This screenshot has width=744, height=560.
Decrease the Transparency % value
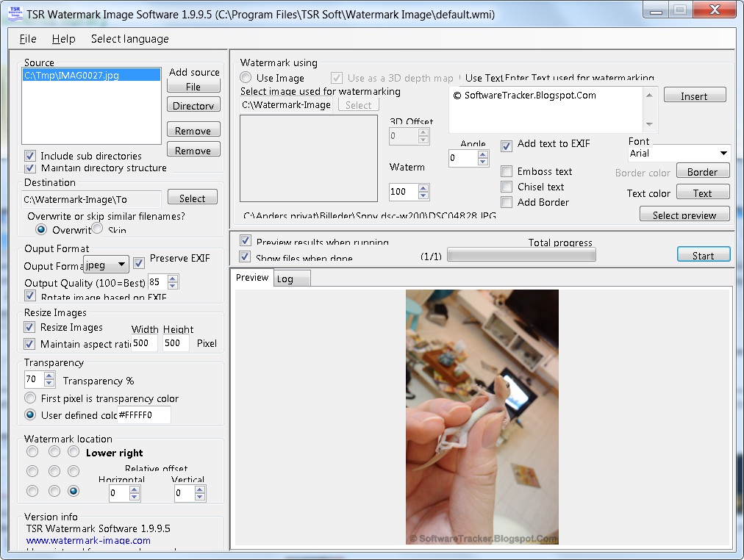click(49, 382)
